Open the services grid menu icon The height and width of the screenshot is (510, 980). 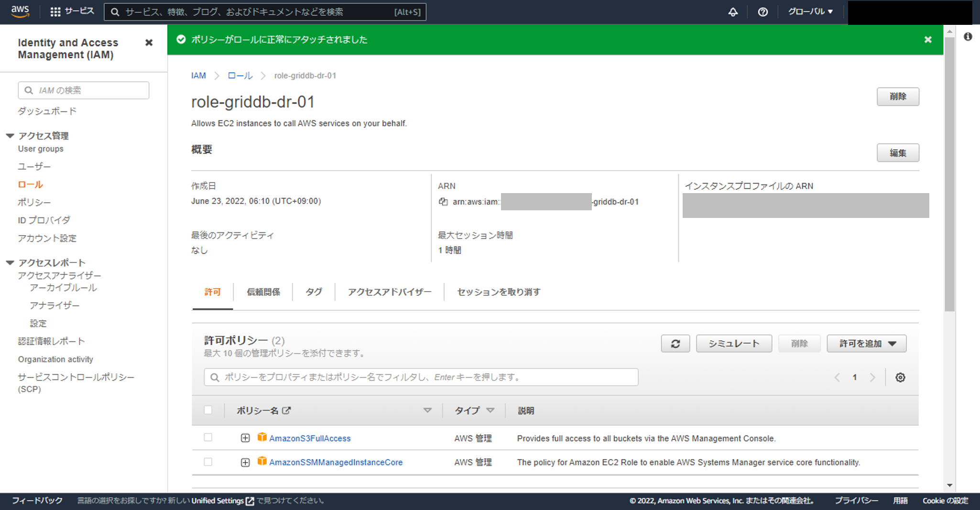coord(55,12)
